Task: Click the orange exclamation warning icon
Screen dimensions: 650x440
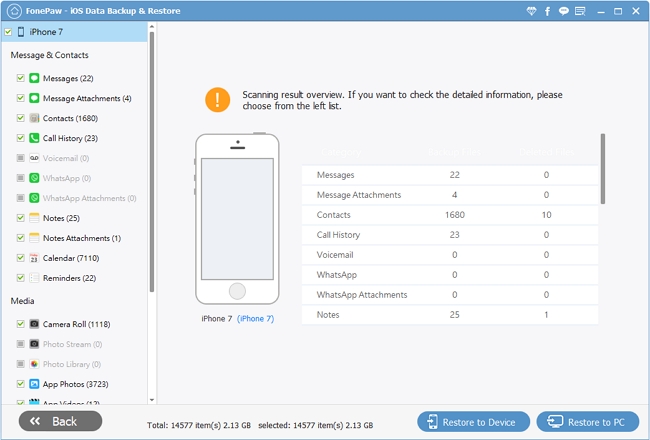Action: [x=217, y=100]
